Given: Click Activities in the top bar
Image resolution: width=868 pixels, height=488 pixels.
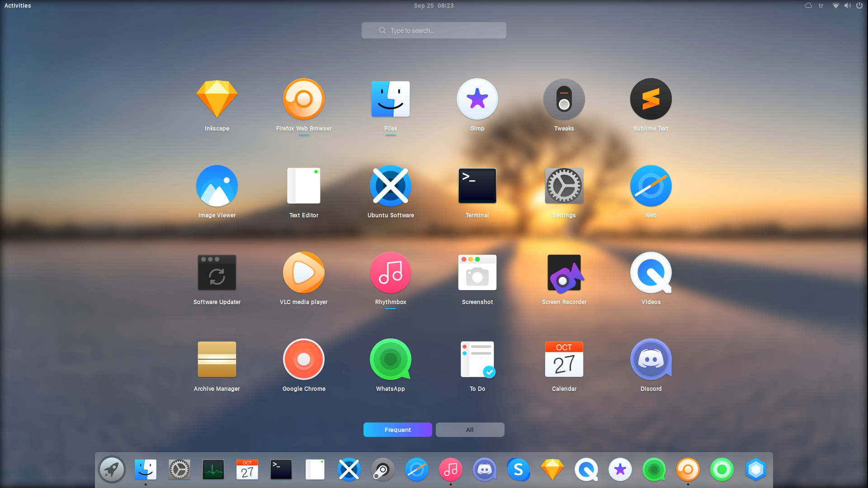Looking at the screenshot, I should pos(18,5).
